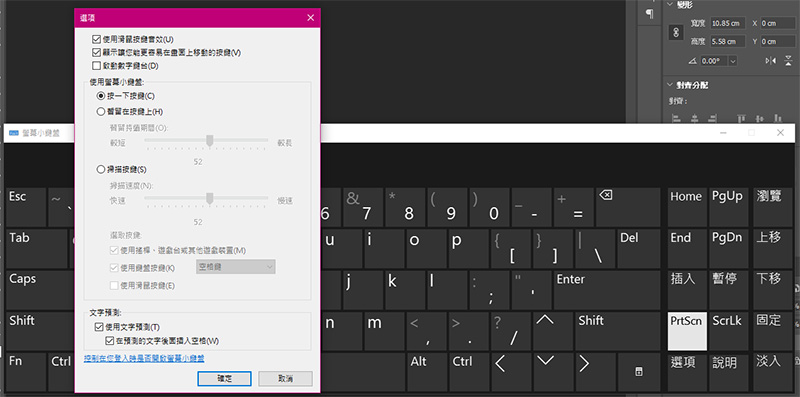Click the 固定 key on the keyboard

[773, 331]
